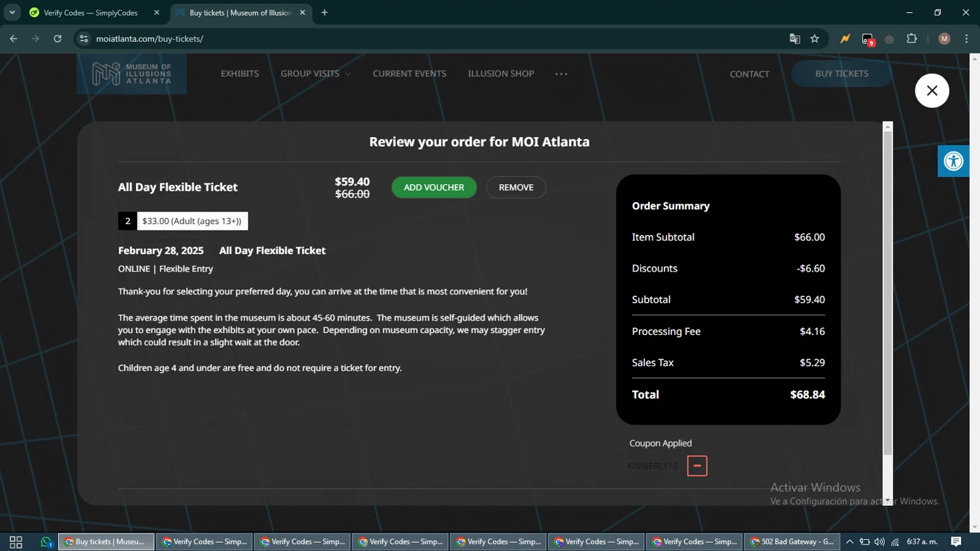
Task: Open the ILLUSION SHOP page
Action: tap(501, 74)
